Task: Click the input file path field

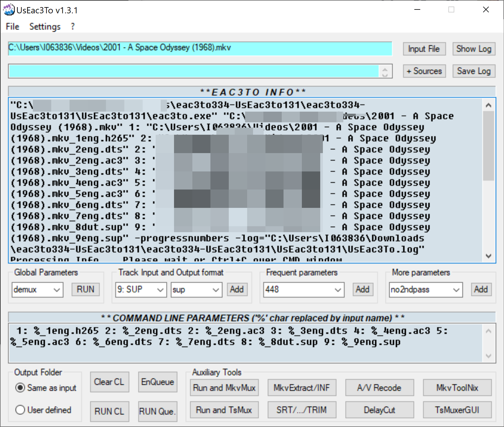Action: [x=200, y=48]
